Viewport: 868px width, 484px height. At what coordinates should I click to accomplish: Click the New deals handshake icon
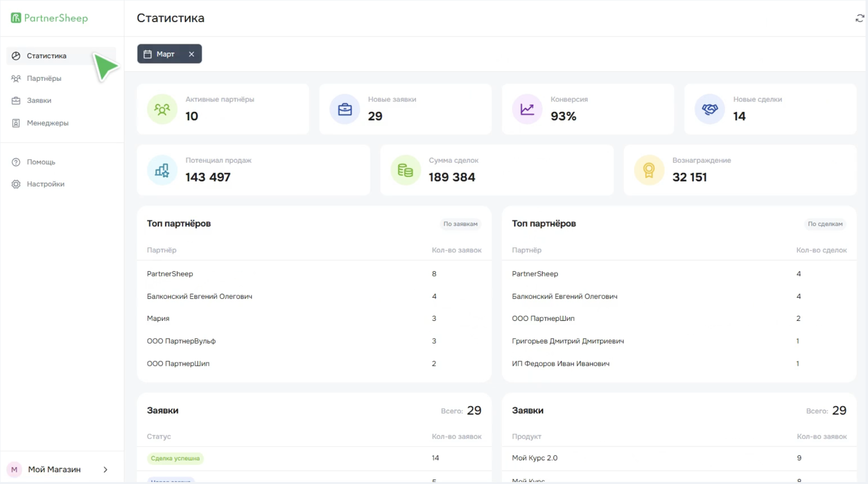[710, 109]
